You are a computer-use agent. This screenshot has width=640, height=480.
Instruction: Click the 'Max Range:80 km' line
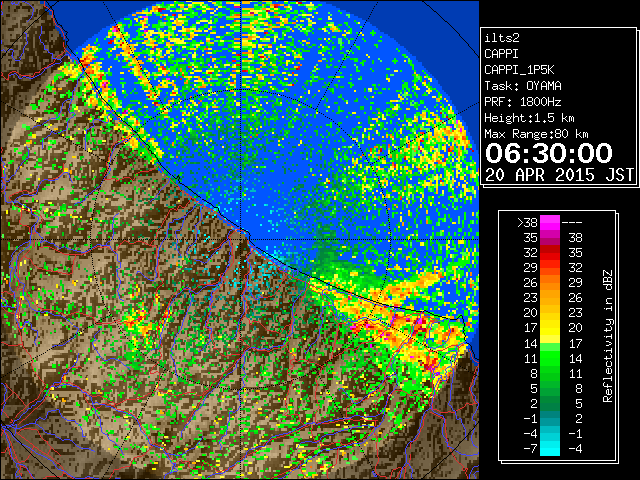pos(536,134)
